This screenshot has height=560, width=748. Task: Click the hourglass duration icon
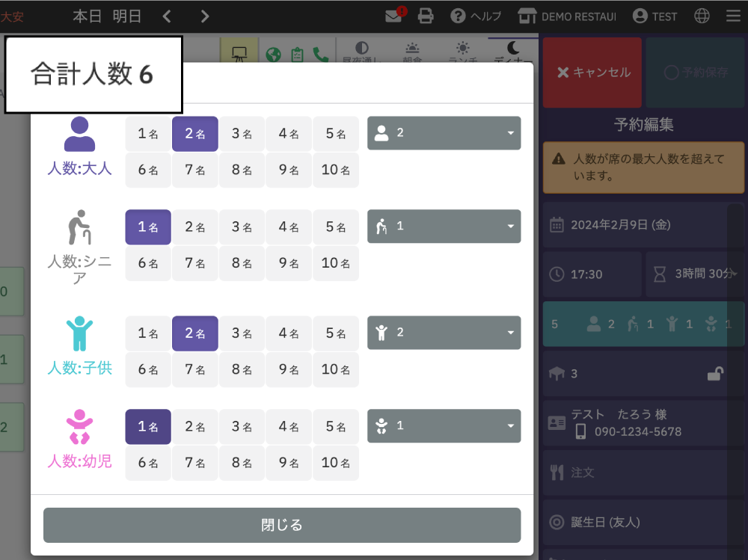point(659,274)
